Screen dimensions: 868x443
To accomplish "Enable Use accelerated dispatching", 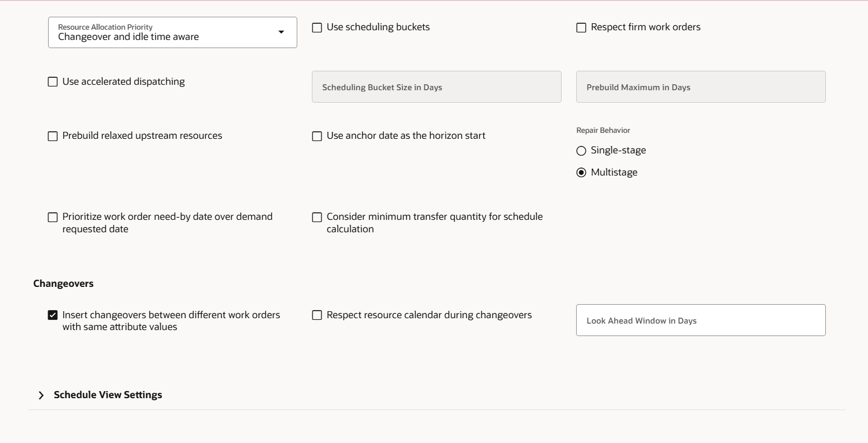I will click(x=53, y=82).
